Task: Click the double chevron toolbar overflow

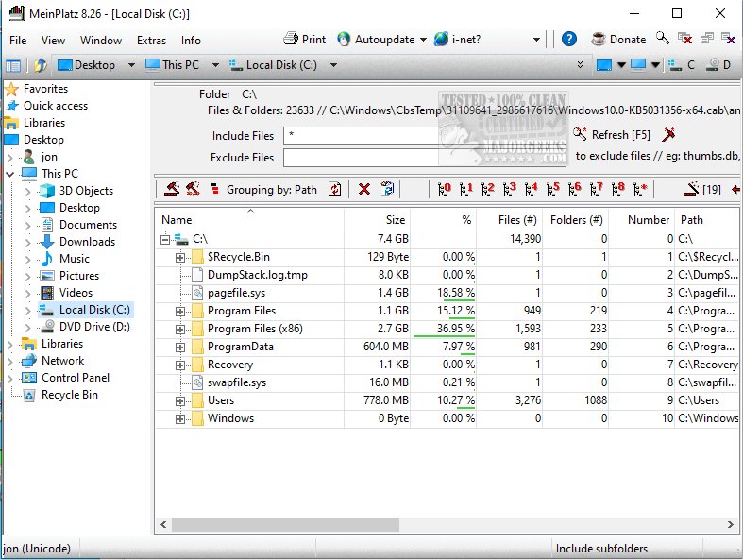Action: [x=580, y=64]
